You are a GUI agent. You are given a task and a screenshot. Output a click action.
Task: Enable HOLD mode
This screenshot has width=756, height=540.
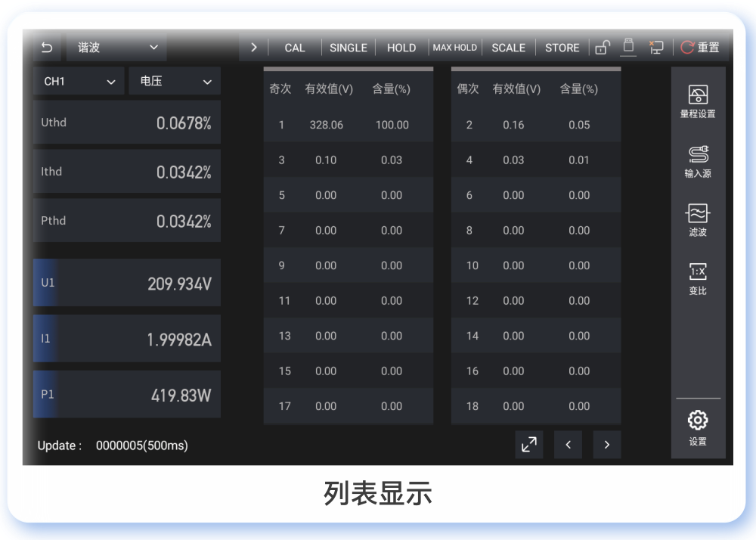coord(401,47)
